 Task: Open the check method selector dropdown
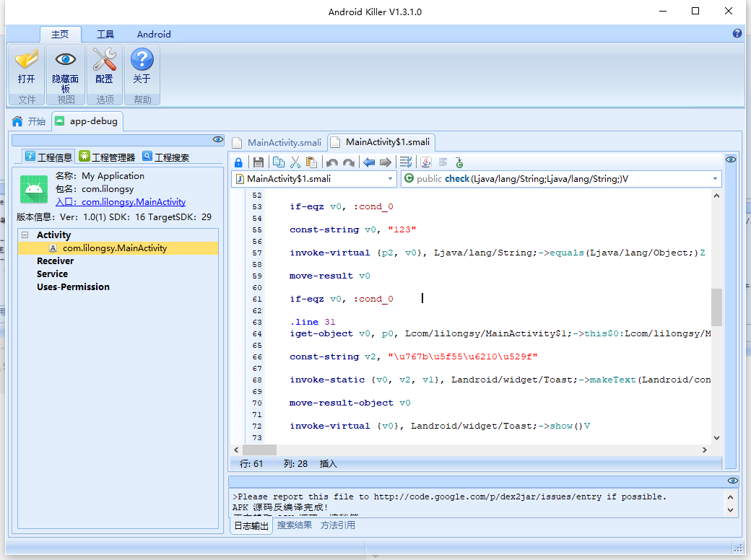coord(713,178)
